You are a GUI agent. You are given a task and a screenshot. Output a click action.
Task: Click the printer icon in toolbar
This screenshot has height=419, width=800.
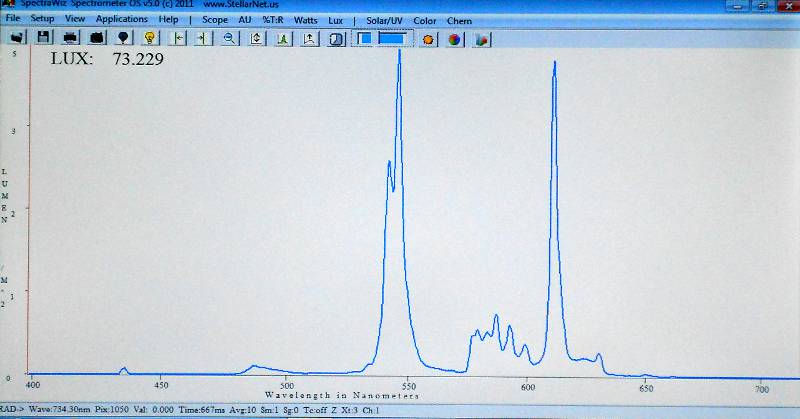coord(70,38)
